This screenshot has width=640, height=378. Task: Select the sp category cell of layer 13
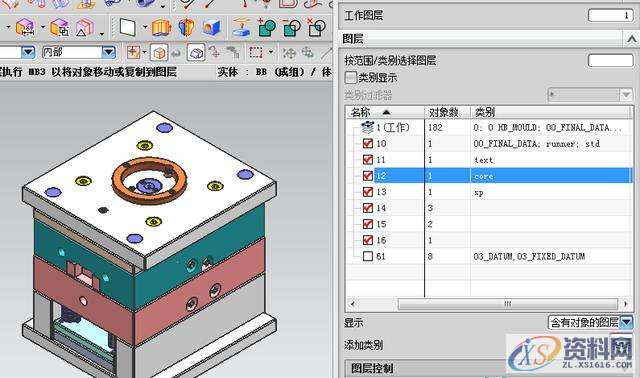(x=551, y=192)
